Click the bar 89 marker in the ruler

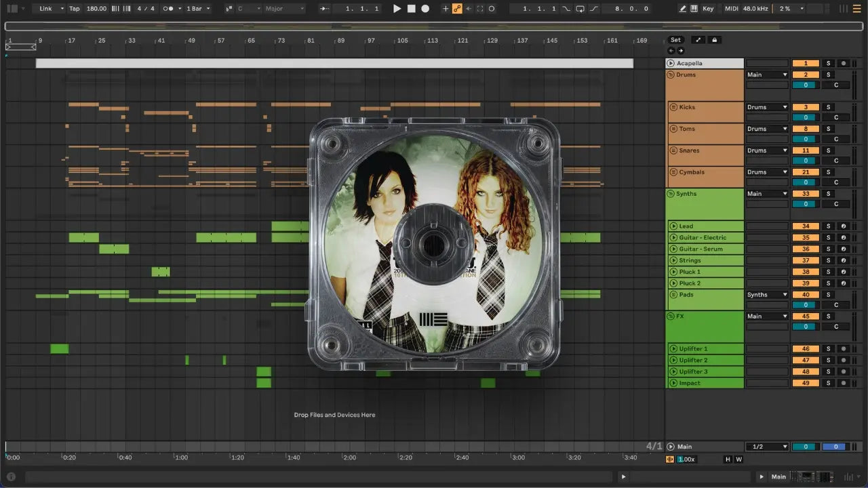click(x=340, y=41)
